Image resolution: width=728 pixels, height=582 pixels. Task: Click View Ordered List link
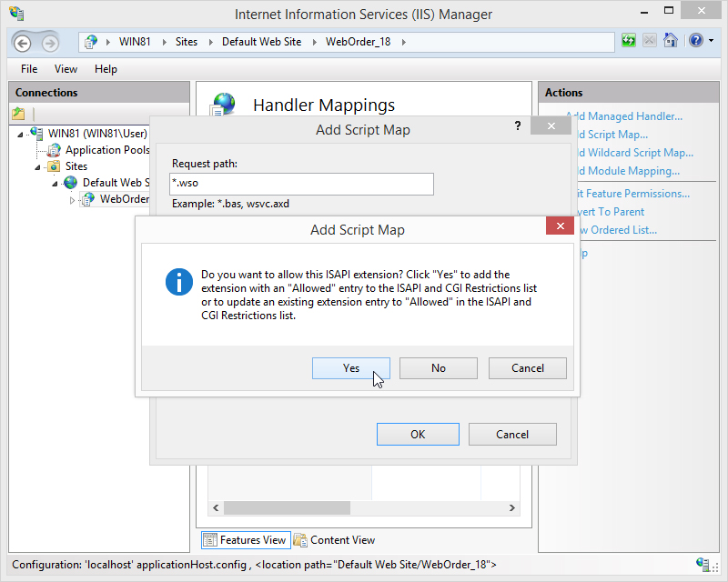point(619,230)
